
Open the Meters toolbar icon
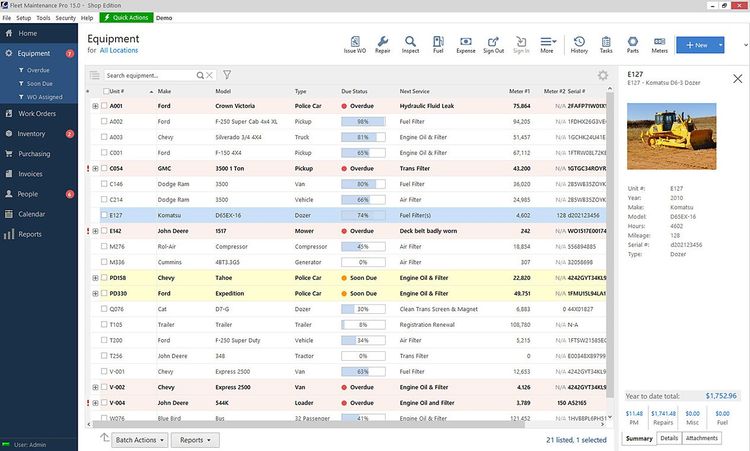point(659,43)
